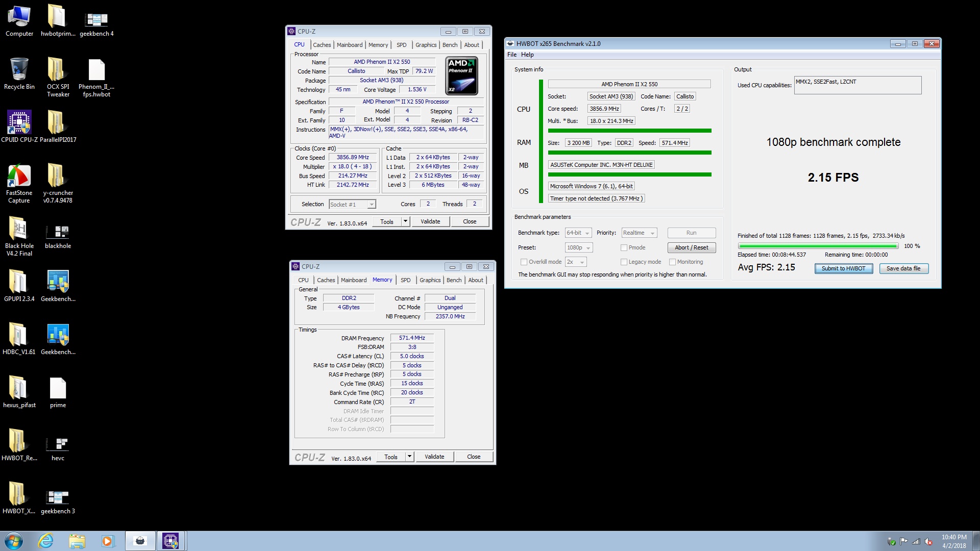Enable the Monitoring checkbox

pyautogui.click(x=672, y=262)
